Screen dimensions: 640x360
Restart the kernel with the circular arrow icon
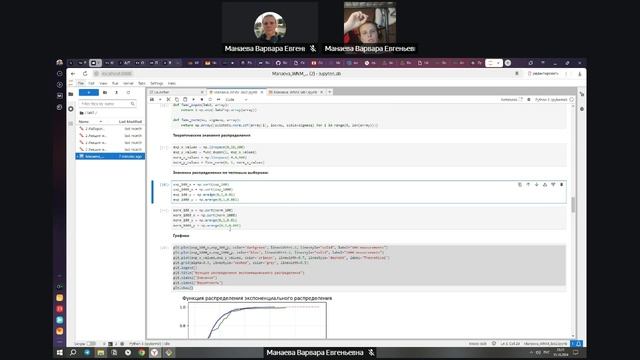(210, 100)
